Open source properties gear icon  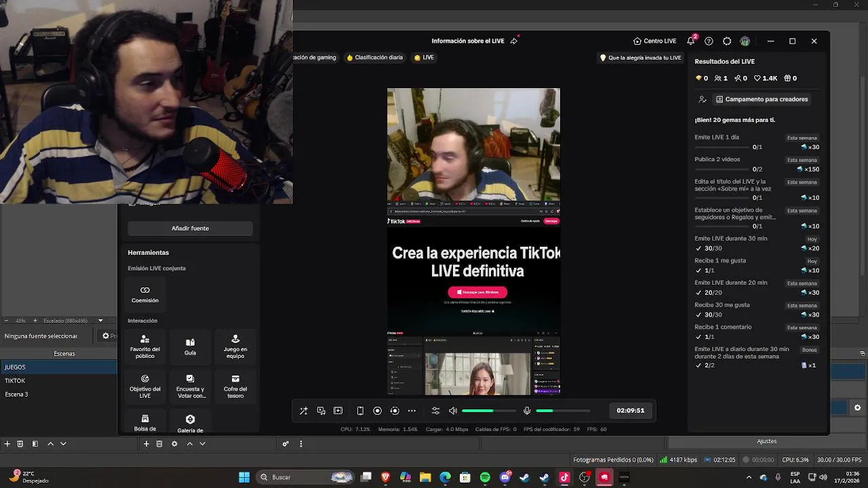click(x=174, y=444)
